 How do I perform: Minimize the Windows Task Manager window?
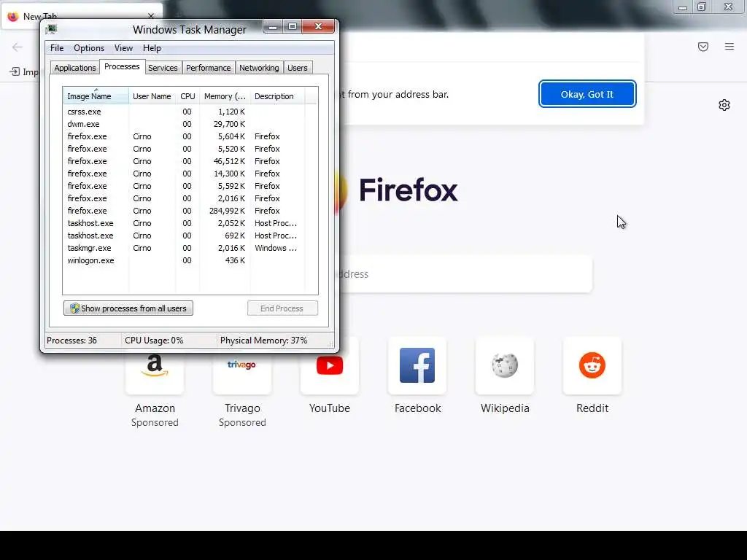[273, 27]
